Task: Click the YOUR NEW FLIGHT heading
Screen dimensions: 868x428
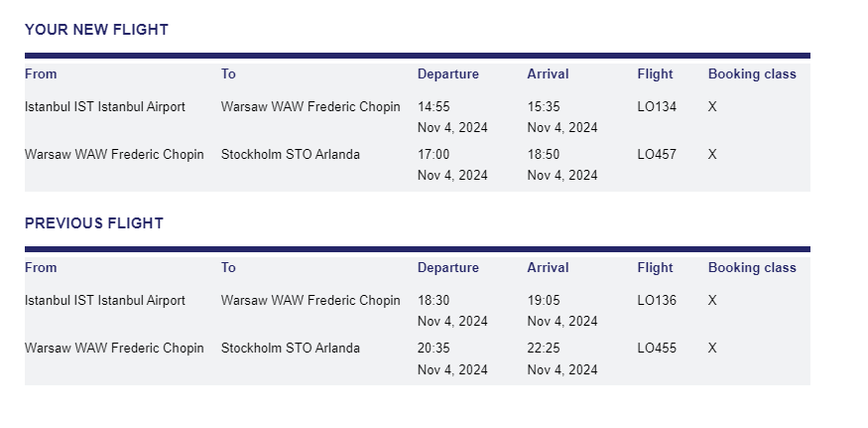Action: [96, 30]
